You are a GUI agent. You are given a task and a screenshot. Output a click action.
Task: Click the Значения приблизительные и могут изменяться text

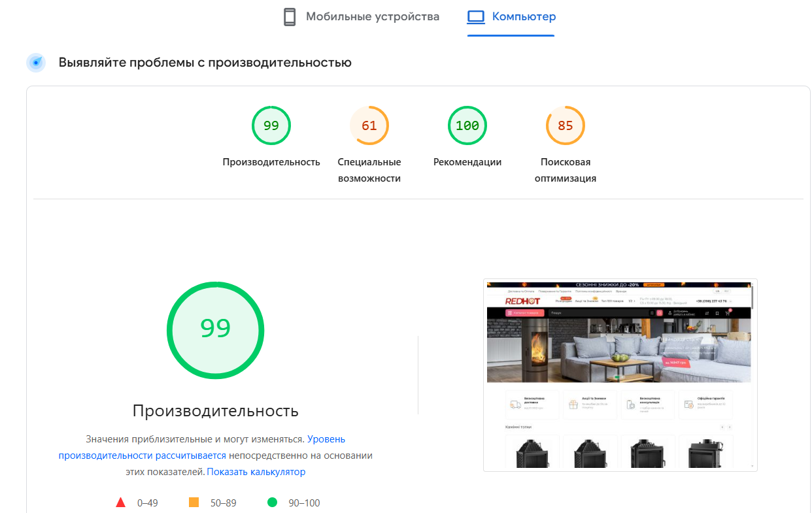(x=195, y=439)
